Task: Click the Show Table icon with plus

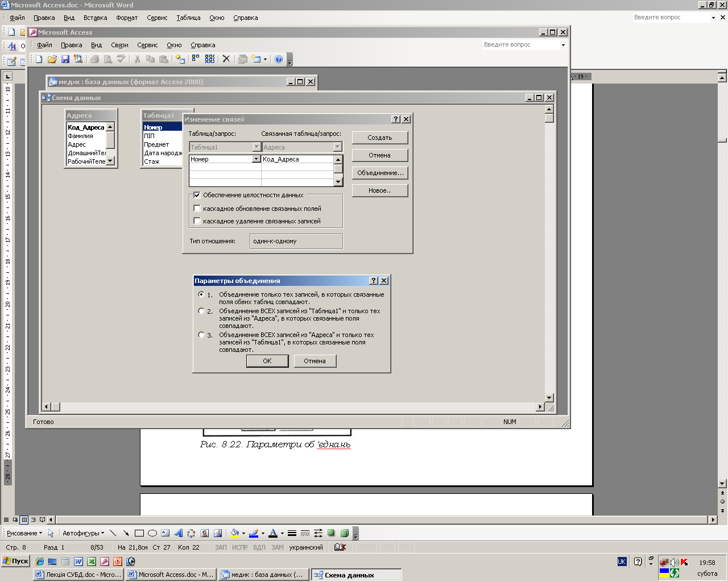Action: 180,59
